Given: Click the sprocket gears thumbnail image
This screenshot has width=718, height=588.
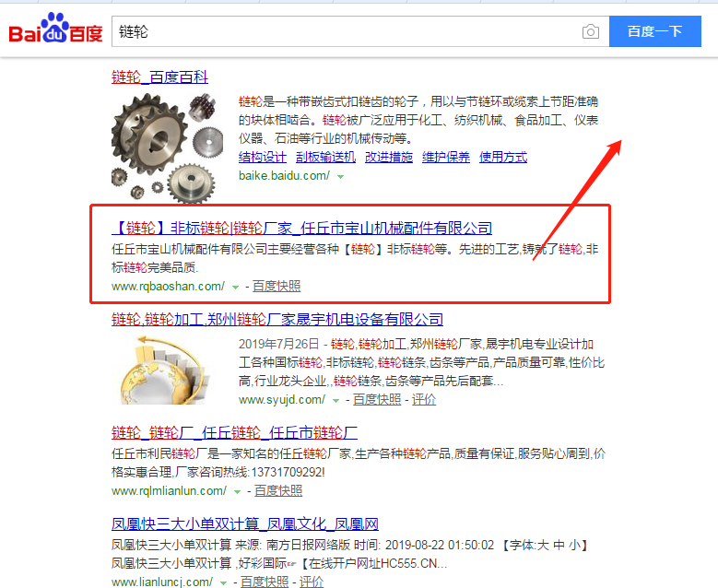Looking at the screenshot, I should pos(168,147).
